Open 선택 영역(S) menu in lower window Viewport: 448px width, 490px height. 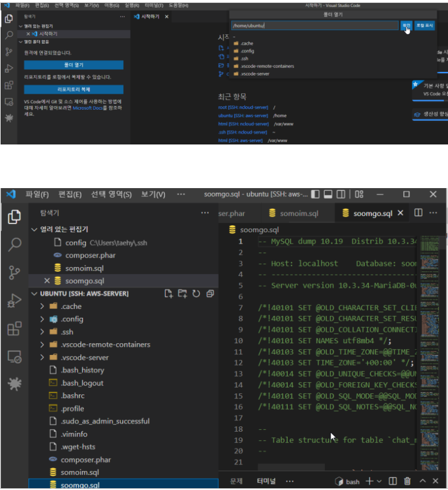111,195
